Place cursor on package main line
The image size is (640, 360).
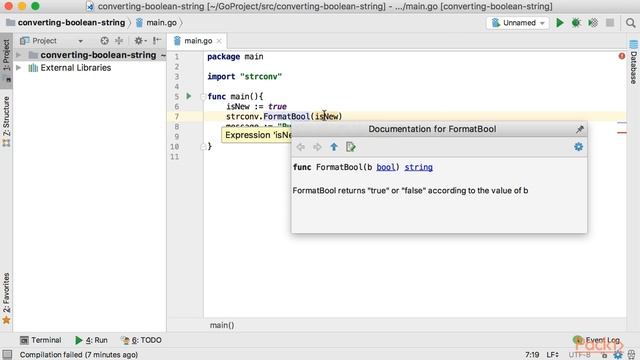235,57
